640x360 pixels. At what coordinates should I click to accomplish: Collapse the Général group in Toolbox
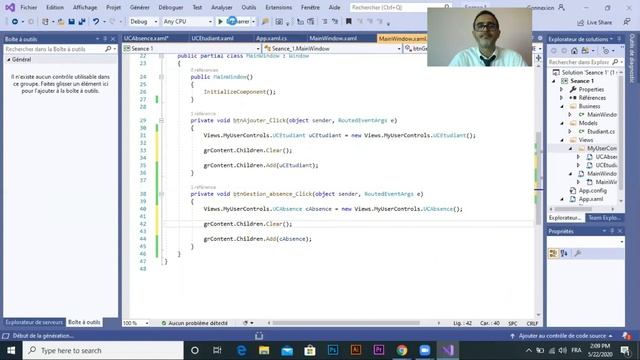(x=9, y=60)
